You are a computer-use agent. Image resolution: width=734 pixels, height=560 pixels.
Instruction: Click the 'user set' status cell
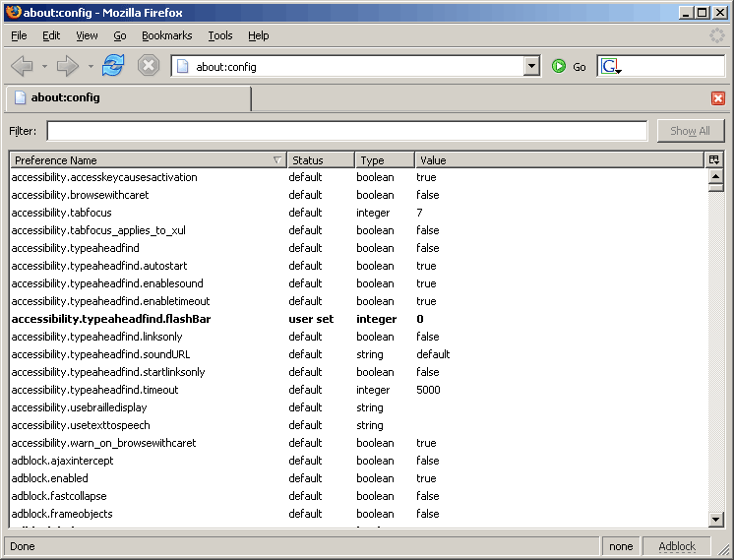[311, 319]
